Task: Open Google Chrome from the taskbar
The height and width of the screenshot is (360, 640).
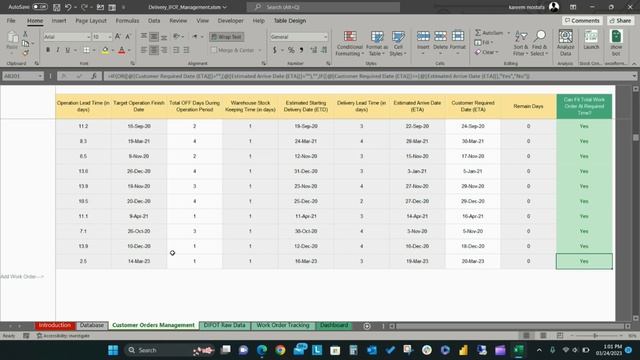Action: (x=280, y=350)
